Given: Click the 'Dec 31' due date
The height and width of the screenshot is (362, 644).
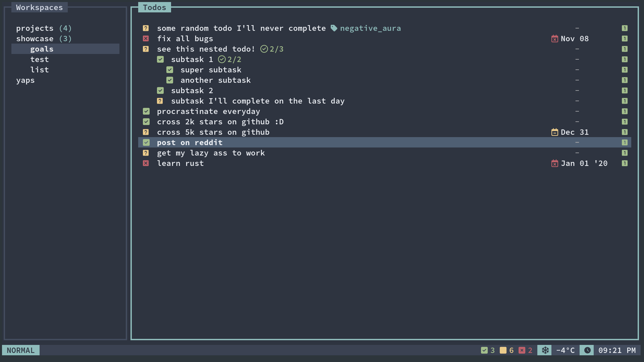Looking at the screenshot, I should click(575, 132).
